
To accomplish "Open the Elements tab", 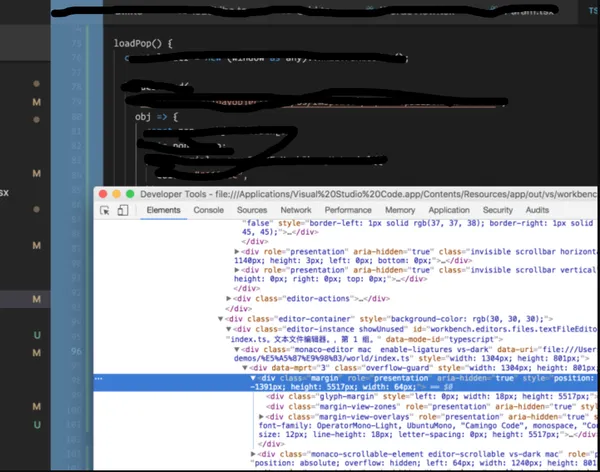I will coord(163,210).
